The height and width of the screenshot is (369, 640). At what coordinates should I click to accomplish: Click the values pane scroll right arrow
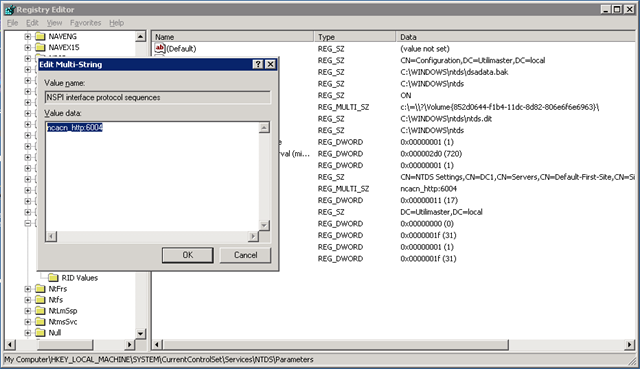pyautogui.click(x=629, y=345)
